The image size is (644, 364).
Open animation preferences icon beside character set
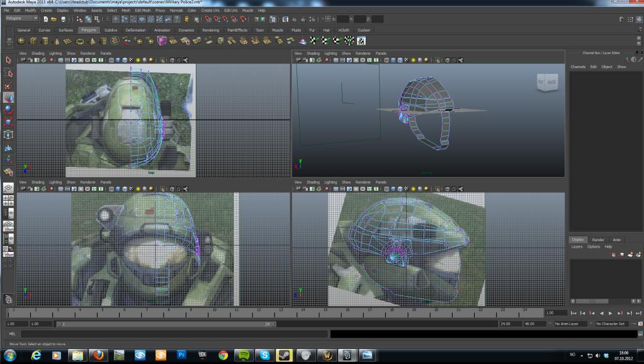(x=640, y=324)
